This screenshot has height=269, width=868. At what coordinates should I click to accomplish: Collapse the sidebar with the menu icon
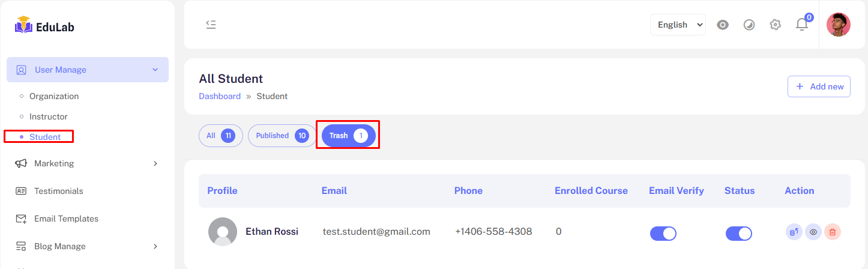(211, 25)
